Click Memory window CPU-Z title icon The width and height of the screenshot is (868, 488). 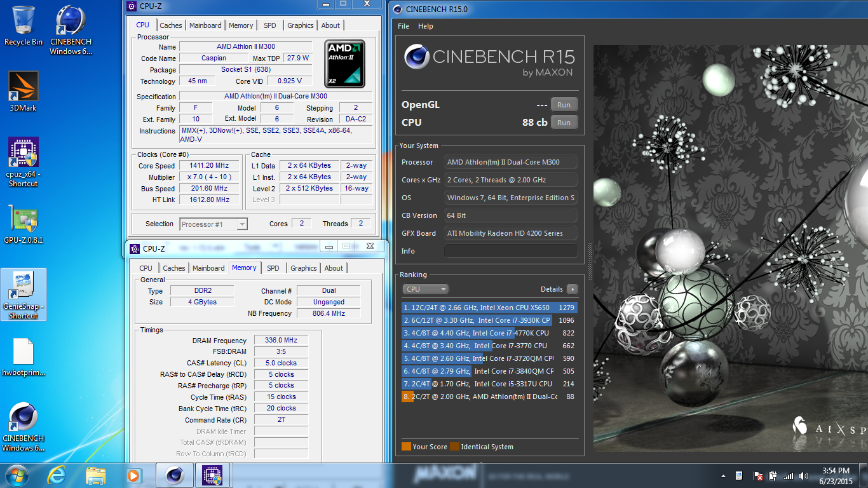(135, 249)
